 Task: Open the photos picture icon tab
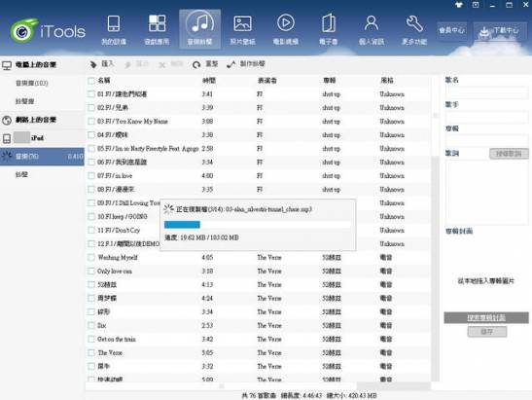pyautogui.click(x=242, y=23)
